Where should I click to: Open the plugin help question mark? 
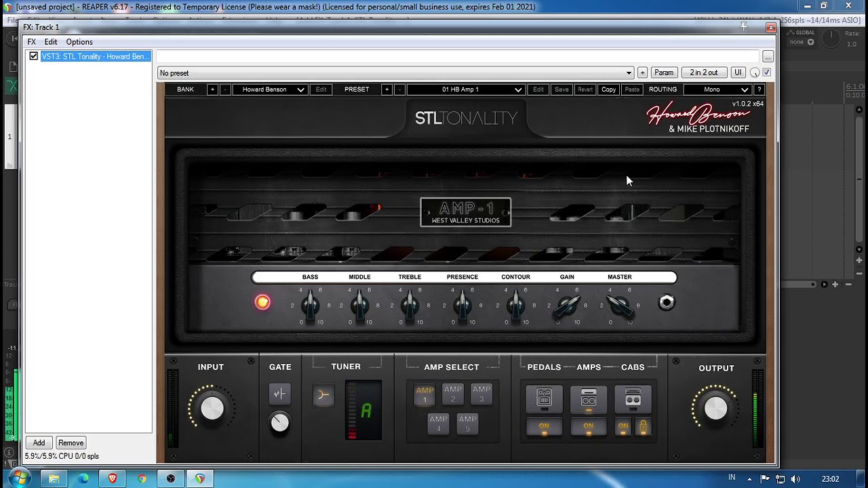759,89
